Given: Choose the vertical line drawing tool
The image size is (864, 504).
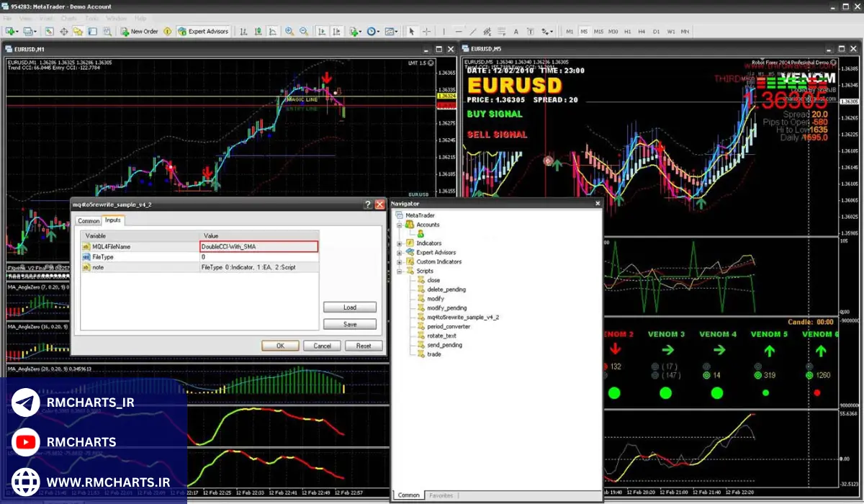Looking at the screenshot, I should (444, 32).
